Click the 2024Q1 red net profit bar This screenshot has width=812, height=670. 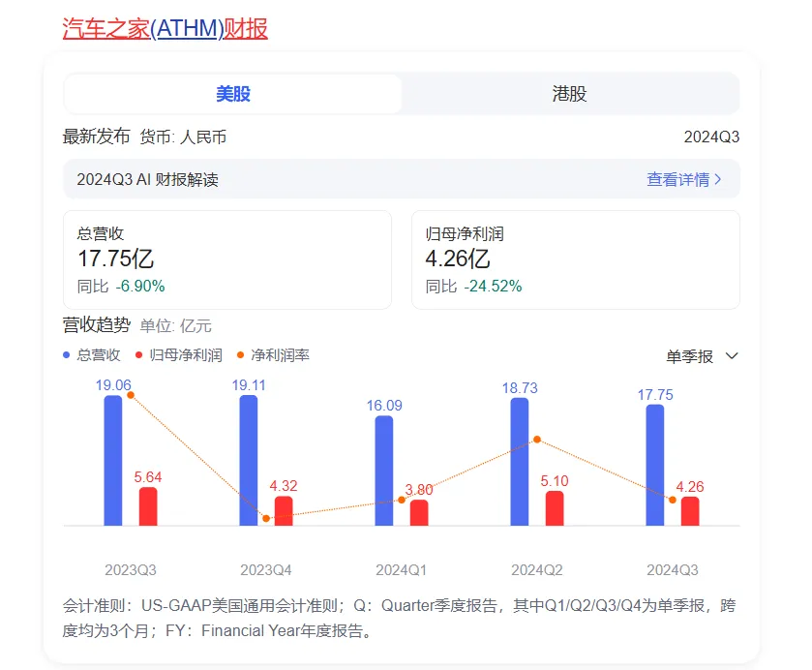pos(419,513)
